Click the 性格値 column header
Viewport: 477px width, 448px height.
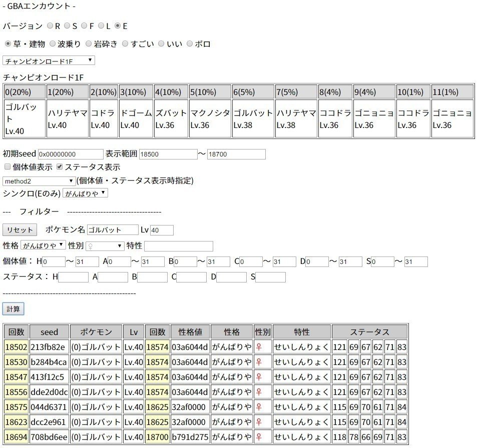coord(190,332)
